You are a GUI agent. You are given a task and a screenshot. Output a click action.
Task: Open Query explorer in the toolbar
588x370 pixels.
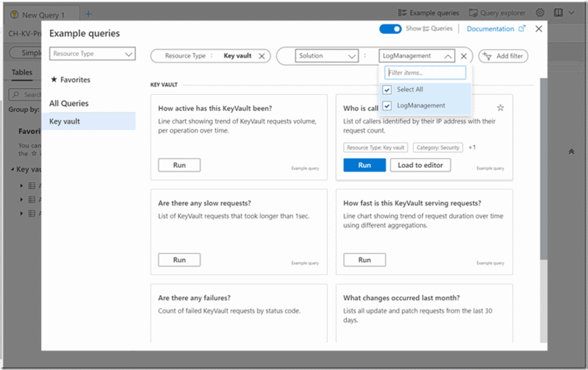[x=500, y=13]
